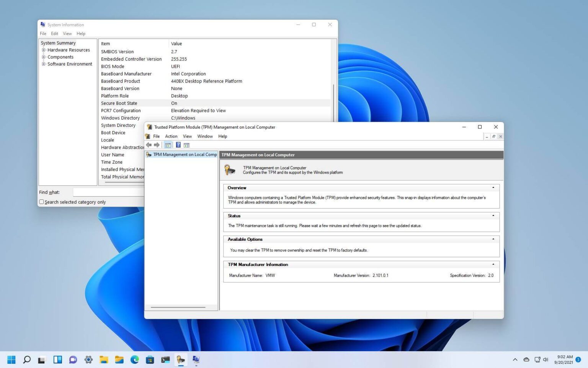Expand the Hardware Resources tree node

point(43,50)
